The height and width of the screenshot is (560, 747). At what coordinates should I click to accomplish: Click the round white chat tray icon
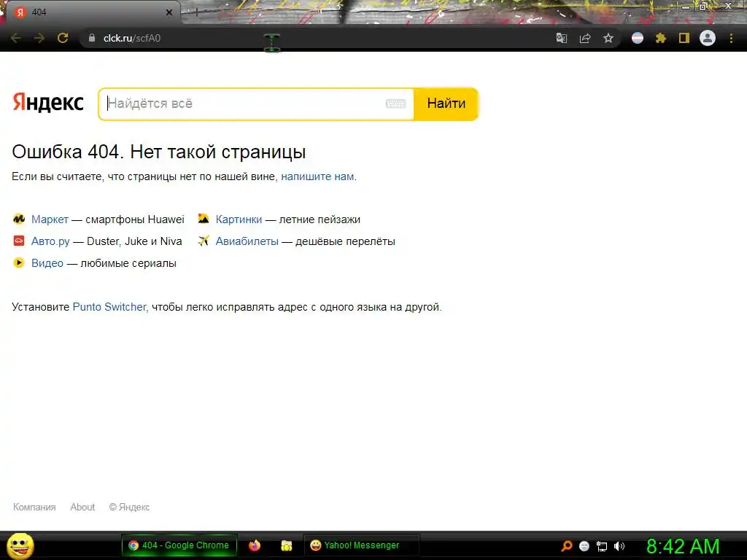(x=584, y=546)
